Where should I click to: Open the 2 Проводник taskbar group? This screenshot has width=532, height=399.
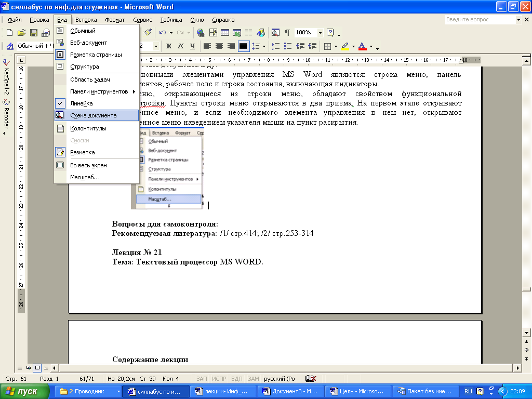coord(88,391)
